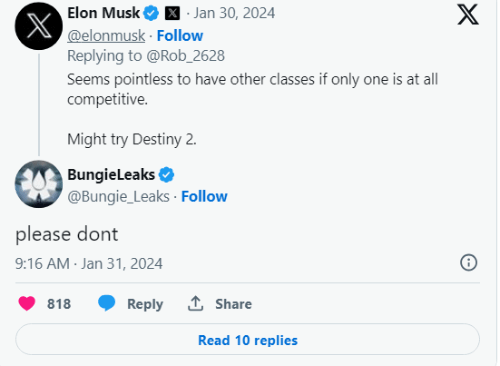Open the 9:16 AM Jan 31, 2024 timestamp
This screenshot has height=366, width=500.
[89, 264]
